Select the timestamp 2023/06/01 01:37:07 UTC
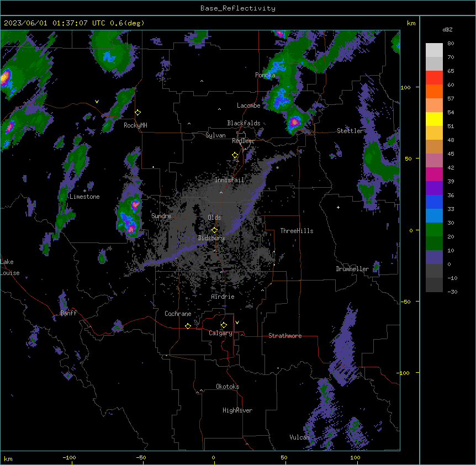Screen dimensions: 476x465 pos(55,23)
